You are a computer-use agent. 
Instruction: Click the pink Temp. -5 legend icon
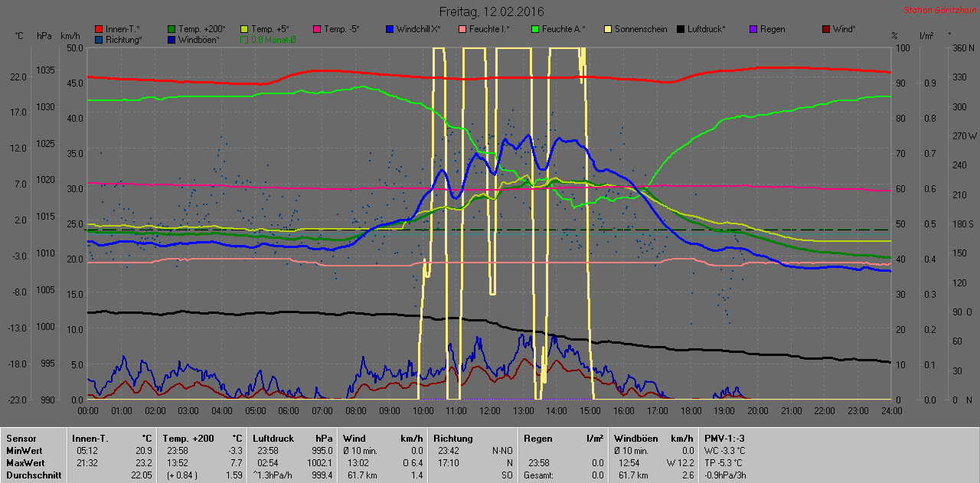coord(317,29)
